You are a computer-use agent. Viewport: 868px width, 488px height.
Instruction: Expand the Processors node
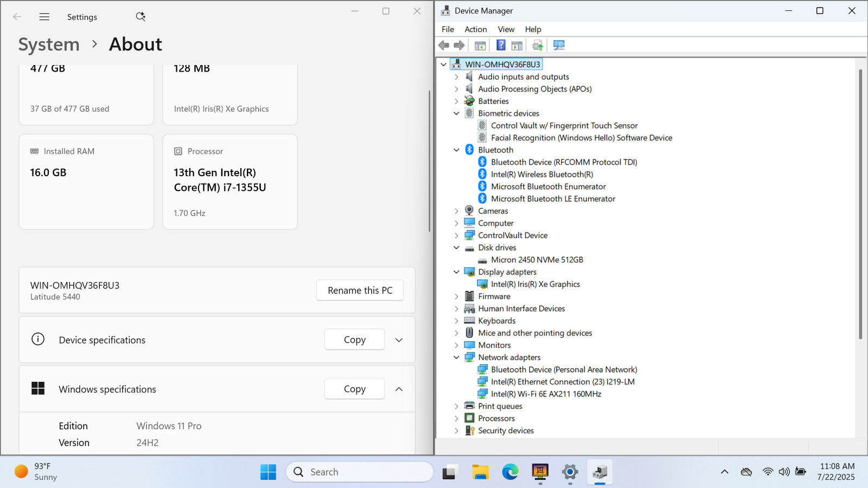(x=456, y=419)
